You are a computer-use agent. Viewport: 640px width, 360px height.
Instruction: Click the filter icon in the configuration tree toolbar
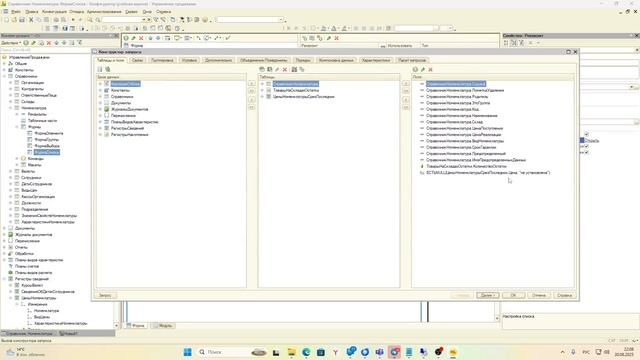[x=80, y=42]
